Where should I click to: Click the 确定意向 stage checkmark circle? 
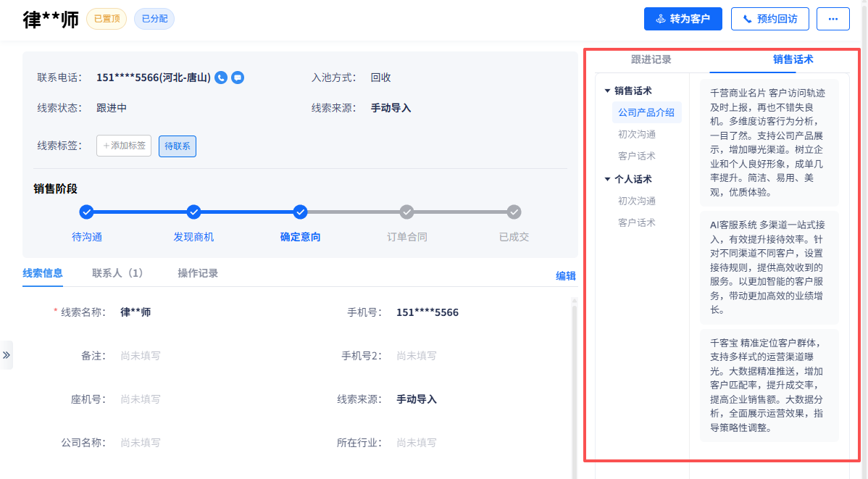tap(301, 212)
